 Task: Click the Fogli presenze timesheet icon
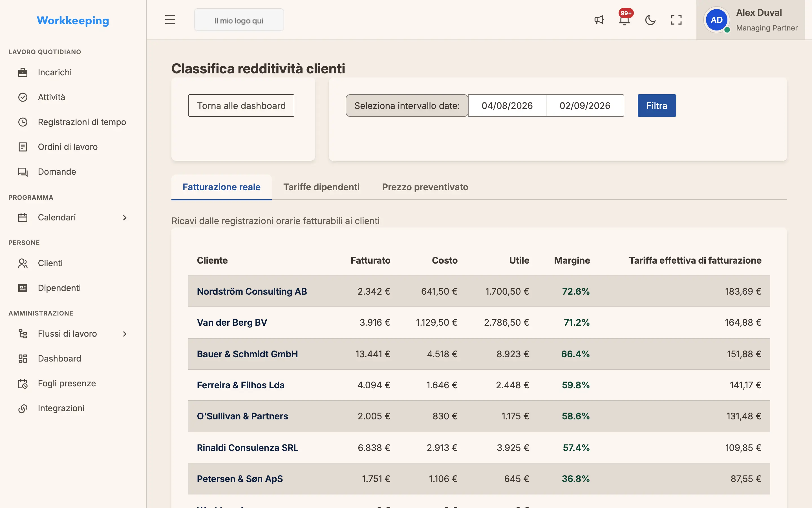(23, 383)
